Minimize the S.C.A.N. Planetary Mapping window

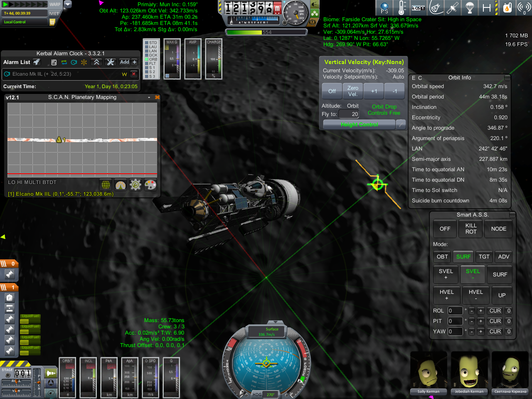(x=149, y=97)
